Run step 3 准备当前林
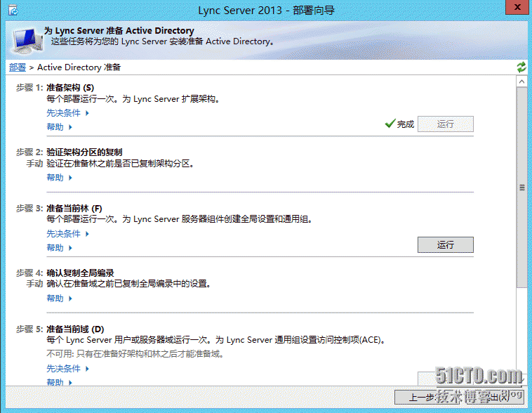 [x=446, y=245]
